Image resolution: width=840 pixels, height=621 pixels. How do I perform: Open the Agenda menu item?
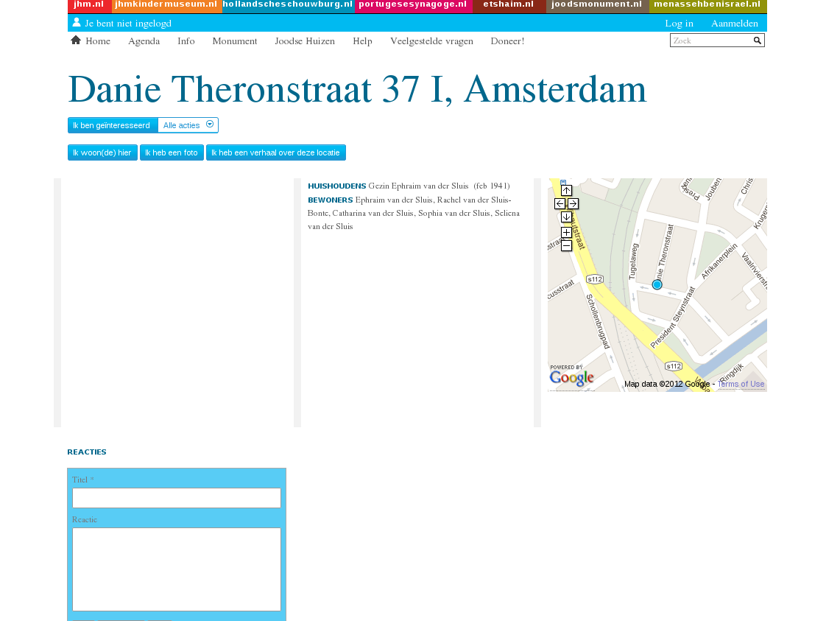coord(144,41)
